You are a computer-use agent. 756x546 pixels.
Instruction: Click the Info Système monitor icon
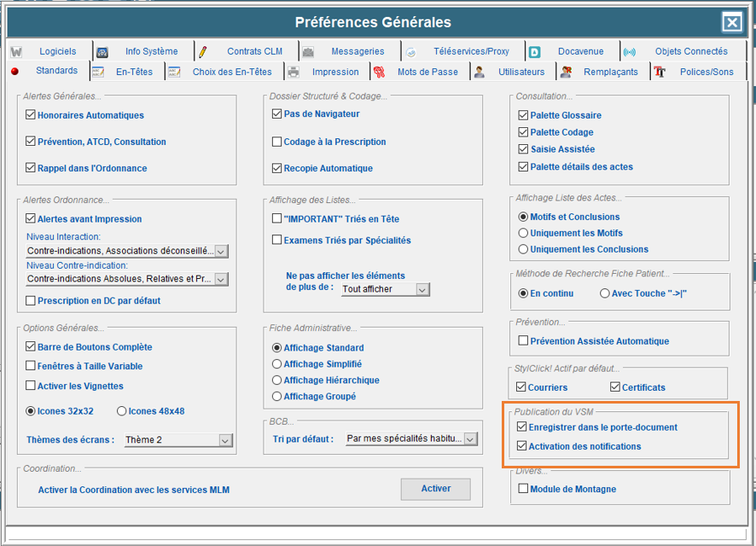tap(102, 52)
